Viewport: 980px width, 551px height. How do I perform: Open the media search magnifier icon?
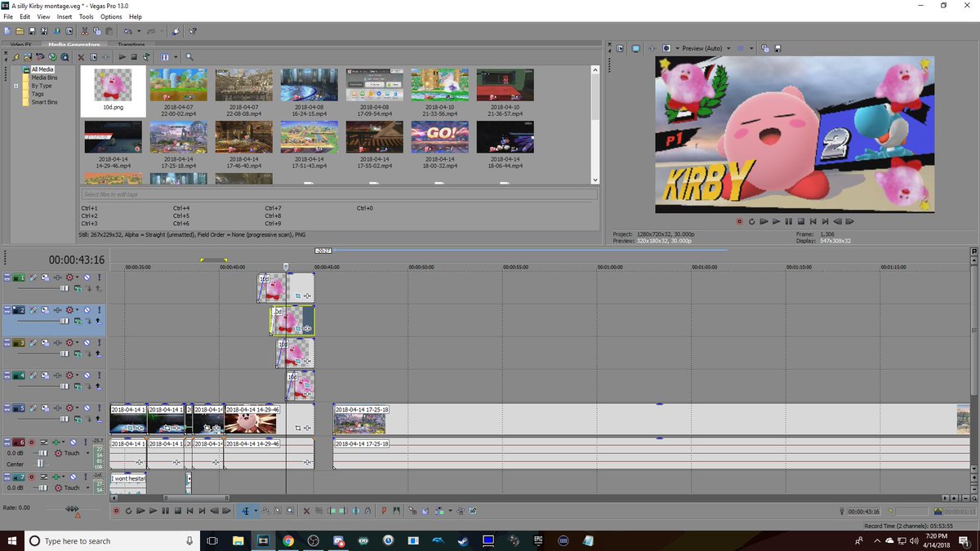coord(189,57)
